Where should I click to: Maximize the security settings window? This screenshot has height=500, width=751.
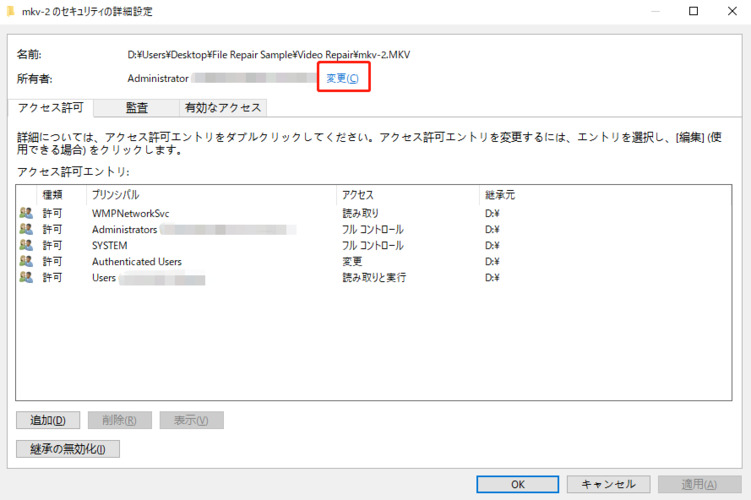point(694,11)
